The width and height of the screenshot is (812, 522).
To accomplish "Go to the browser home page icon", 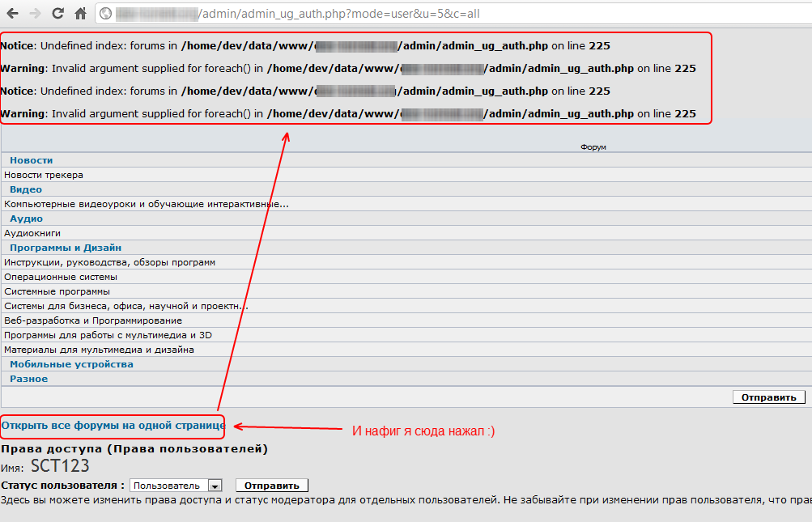I will 80,14.
